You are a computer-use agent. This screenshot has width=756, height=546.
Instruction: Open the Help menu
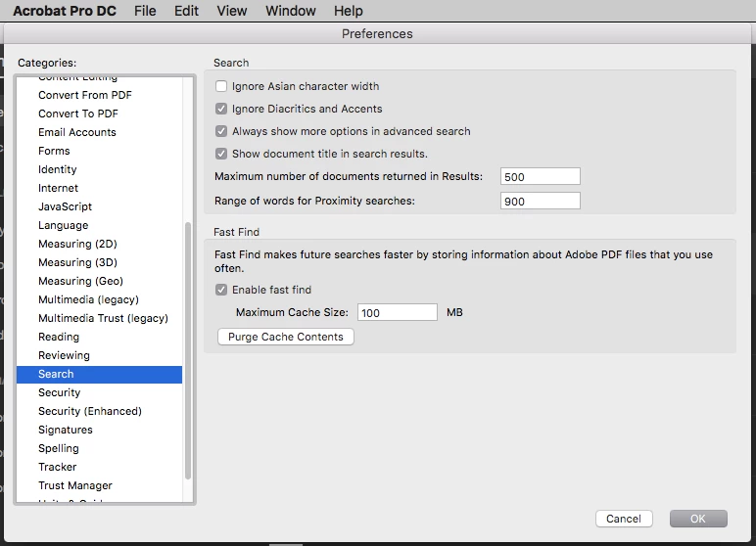point(349,11)
